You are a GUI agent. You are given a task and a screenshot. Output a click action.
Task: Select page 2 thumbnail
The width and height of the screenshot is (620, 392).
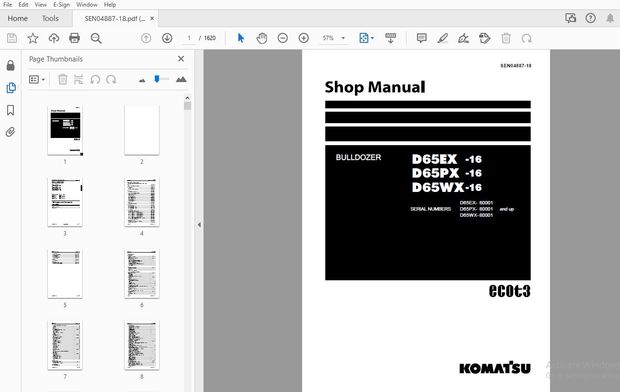coord(142,130)
